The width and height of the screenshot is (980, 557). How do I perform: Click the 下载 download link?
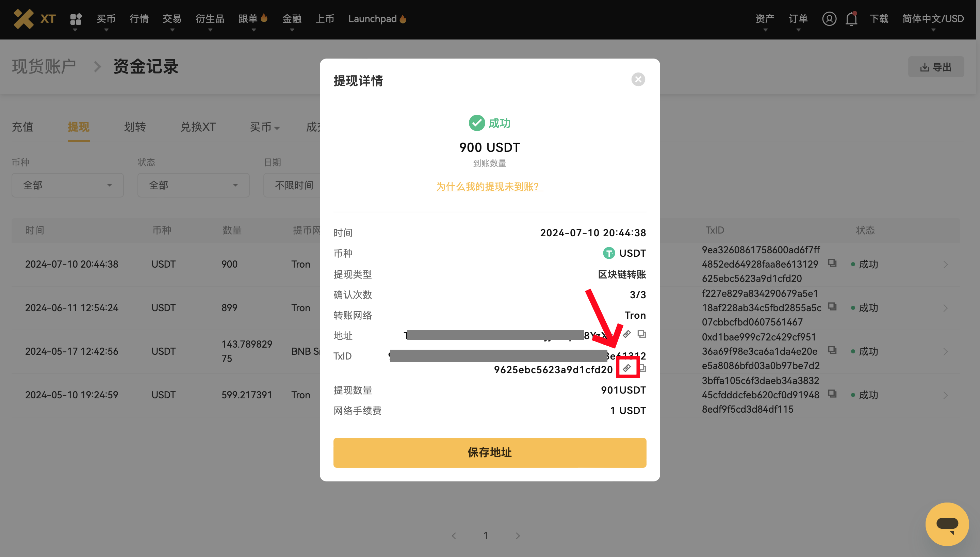coord(879,19)
